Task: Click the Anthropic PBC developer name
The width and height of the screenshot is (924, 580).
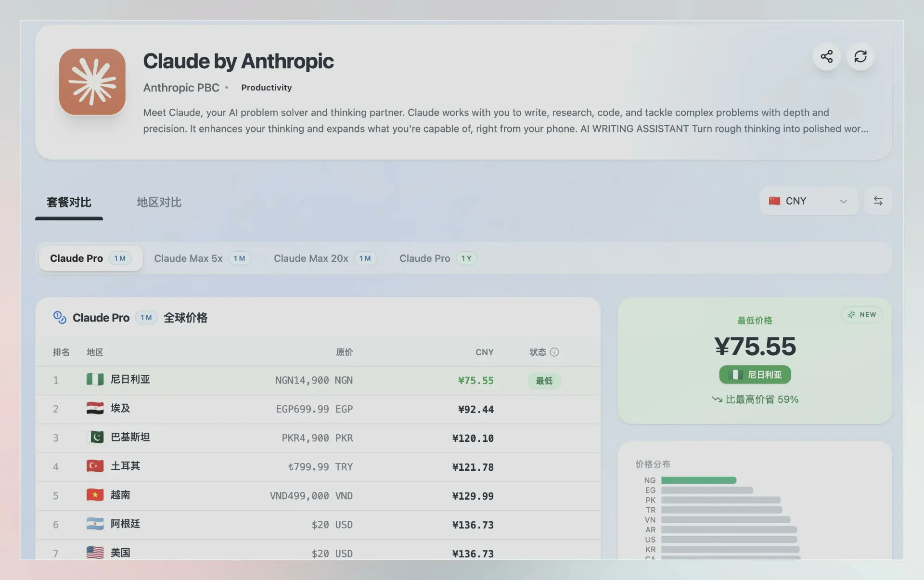Action: [x=181, y=88]
